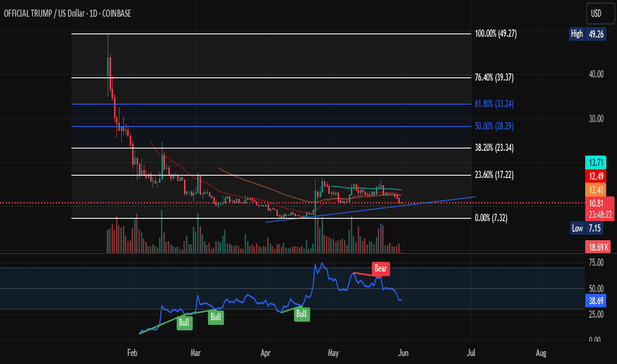The width and height of the screenshot is (617, 364).
Task: Click the Jun label on time axis
Action: 402,354
